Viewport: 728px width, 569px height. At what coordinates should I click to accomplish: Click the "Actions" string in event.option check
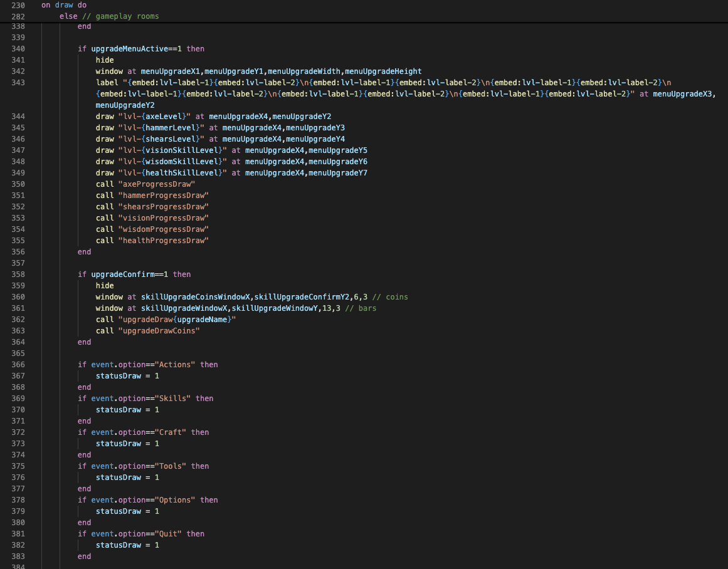[x=175, y=365]
